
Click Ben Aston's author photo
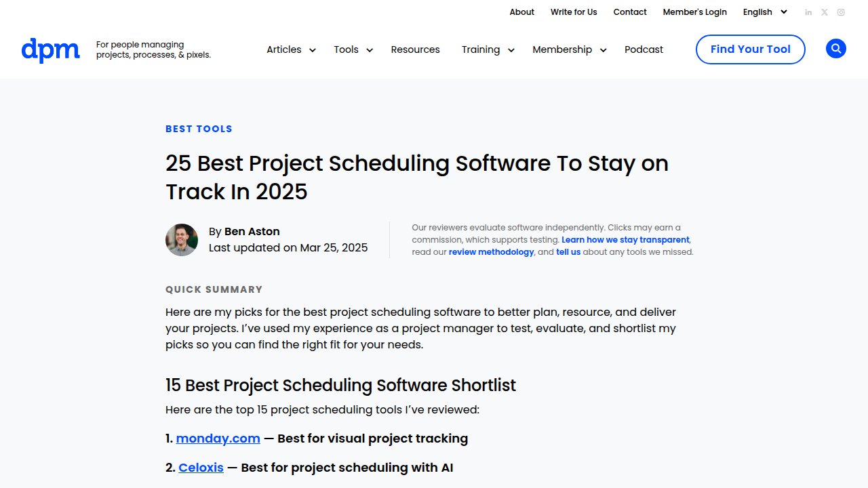(182, 240)
